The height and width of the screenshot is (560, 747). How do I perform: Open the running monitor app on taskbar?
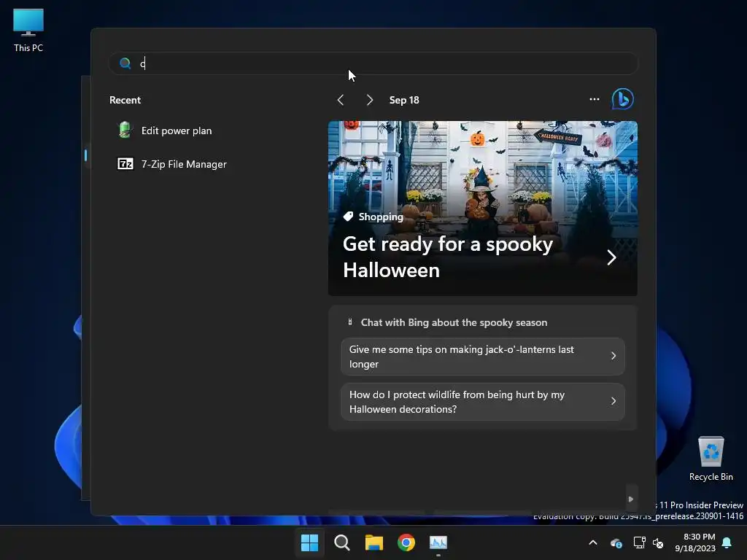click(x=438, y=542)
